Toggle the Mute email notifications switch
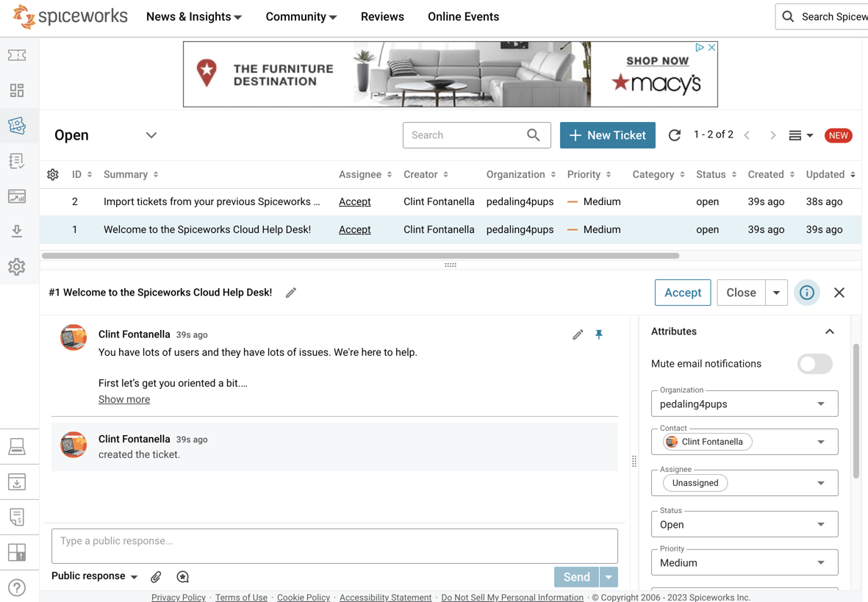868x602 pixels. click(x=814, y=364)
